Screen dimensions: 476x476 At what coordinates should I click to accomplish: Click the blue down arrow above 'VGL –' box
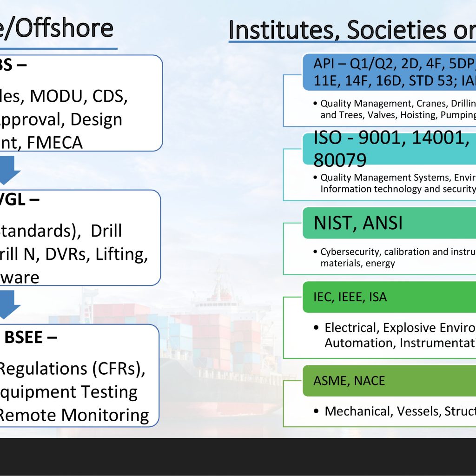(x=7, y=170)
